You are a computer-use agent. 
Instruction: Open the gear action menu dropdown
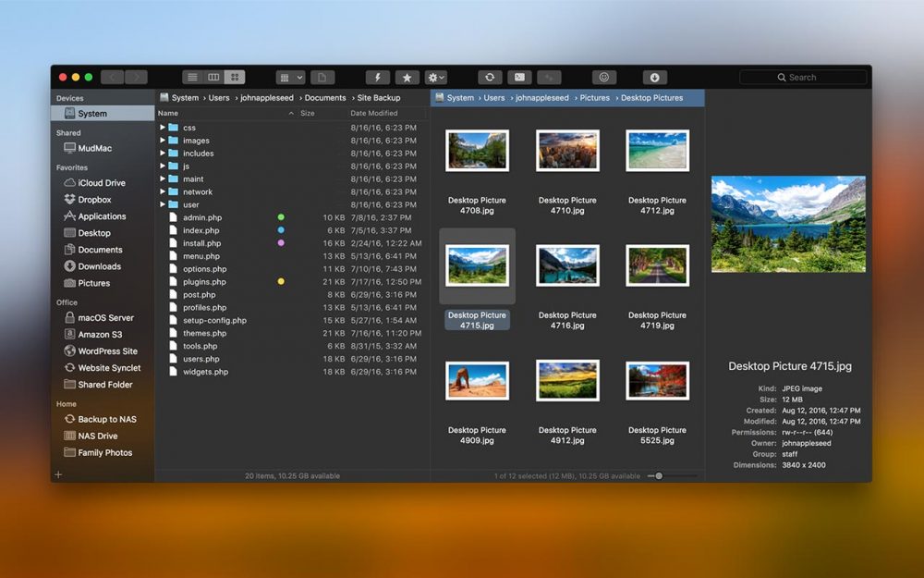coord(434,77)
